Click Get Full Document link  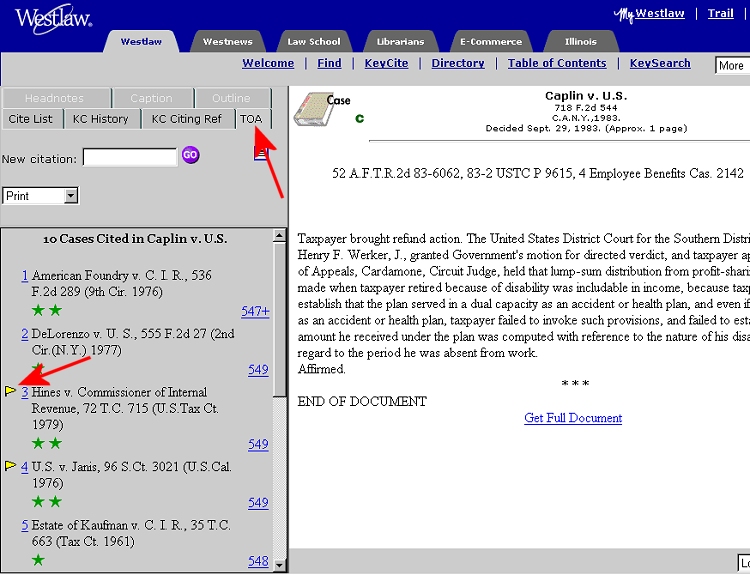tap(573, 418)
